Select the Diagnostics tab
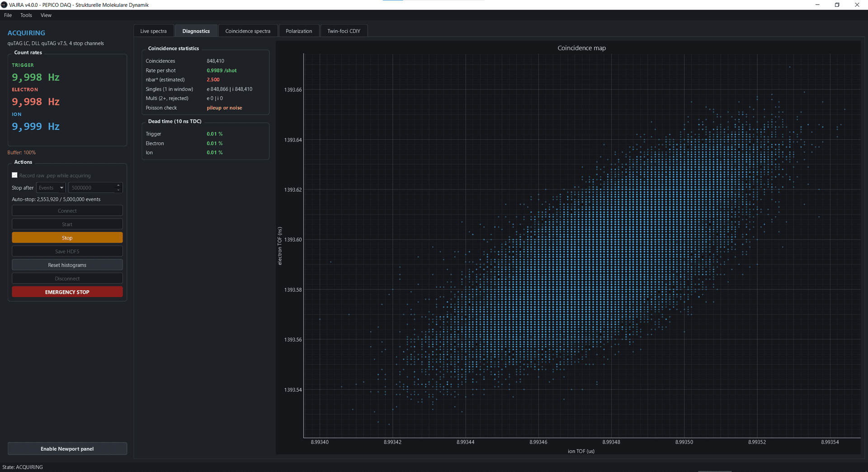Viewport: 868px width, 472px height. click(x=196, y=31)
